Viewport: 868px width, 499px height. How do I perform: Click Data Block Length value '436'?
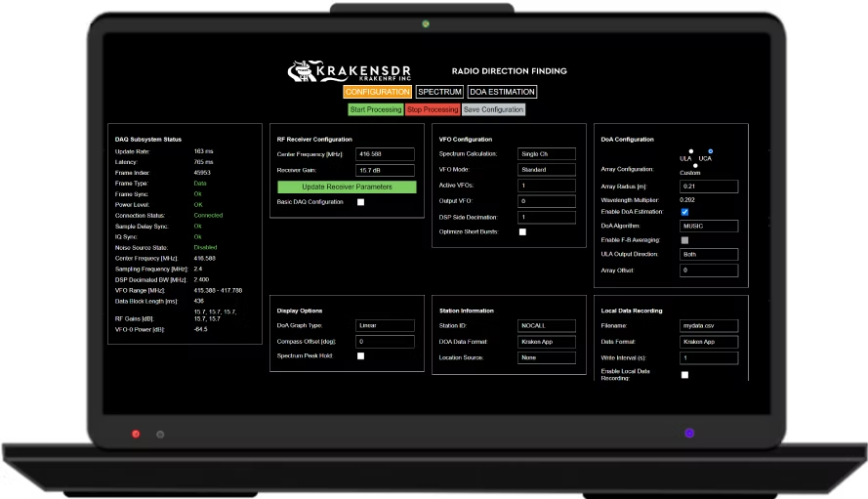pos(199,302)
